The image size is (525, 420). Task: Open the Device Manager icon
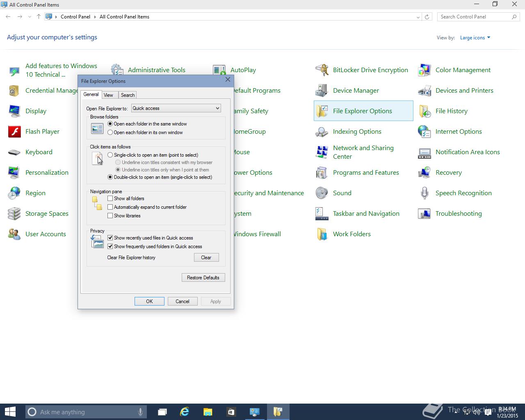click(x=322, y=90)
